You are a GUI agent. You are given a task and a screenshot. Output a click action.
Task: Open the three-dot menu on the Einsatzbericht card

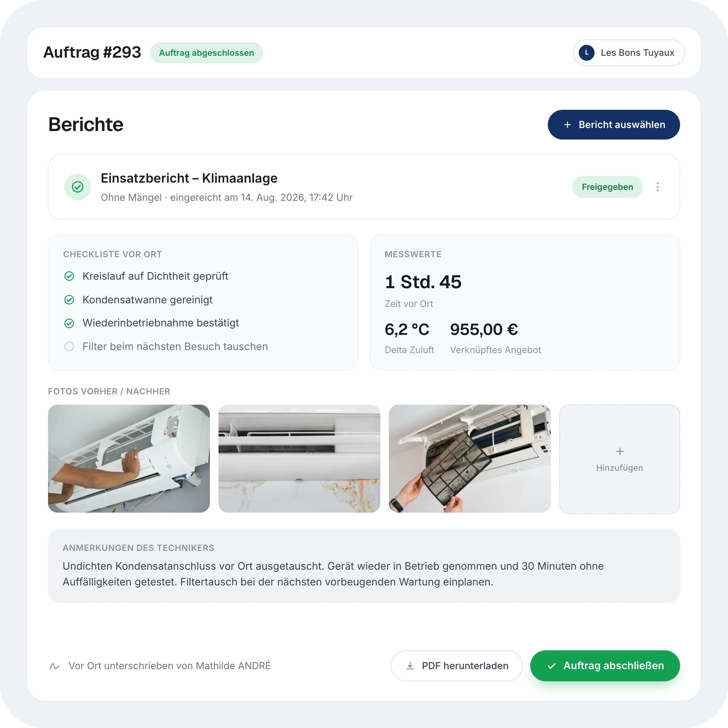coord(658,187)
